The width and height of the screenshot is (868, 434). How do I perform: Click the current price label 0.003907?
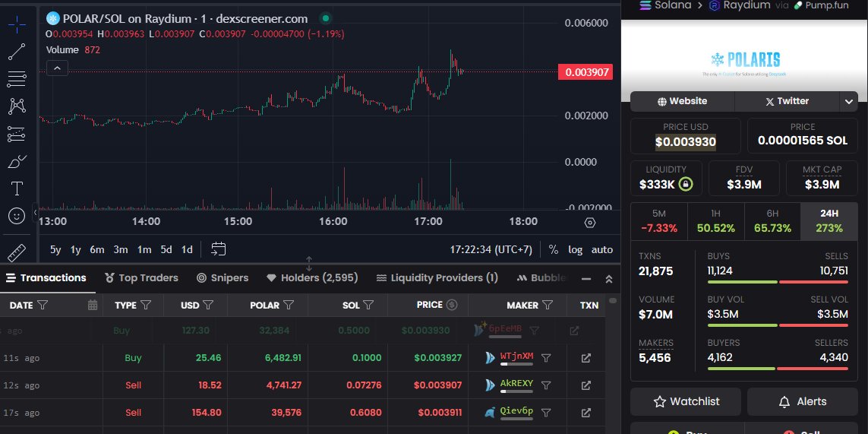point(586,72)
